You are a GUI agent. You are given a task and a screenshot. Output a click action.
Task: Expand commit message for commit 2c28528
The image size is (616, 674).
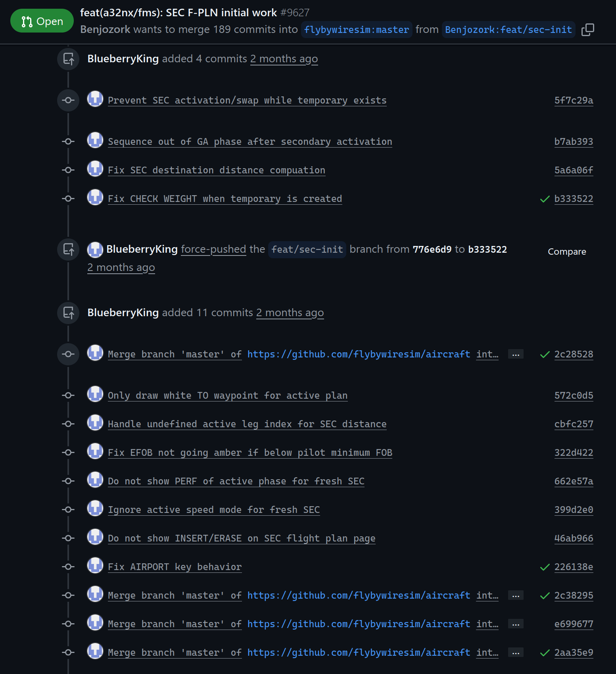coord(515,355)
